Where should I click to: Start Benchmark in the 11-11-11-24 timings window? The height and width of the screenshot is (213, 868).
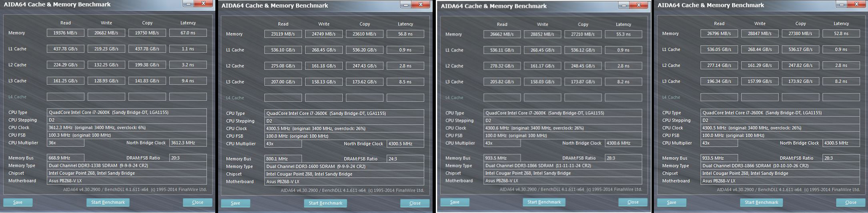pos(544,202)
